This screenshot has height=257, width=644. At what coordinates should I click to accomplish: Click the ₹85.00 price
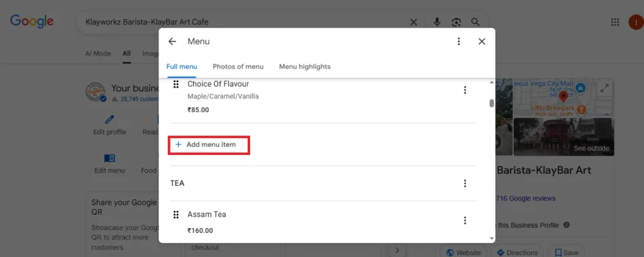[198, 110]
